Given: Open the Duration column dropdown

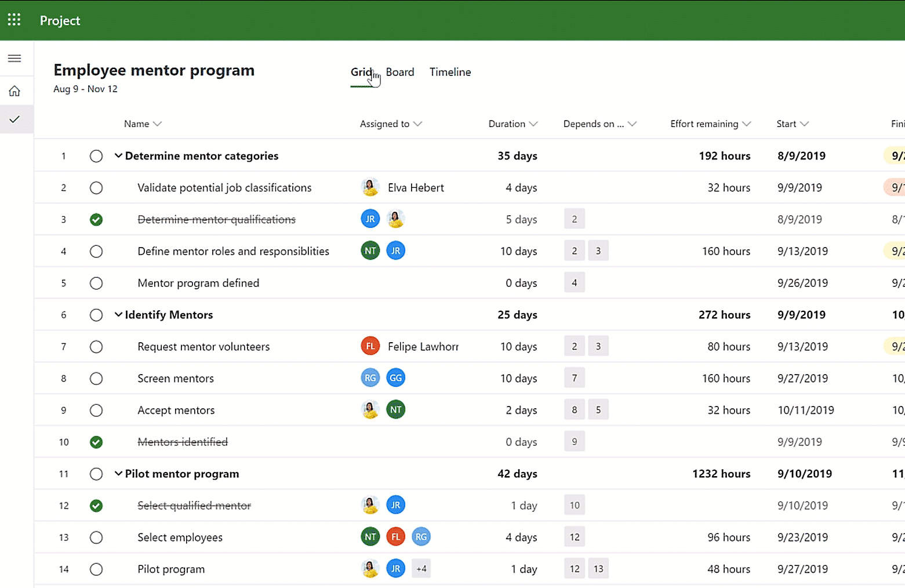Looking at the screenshot, I should coord(534,124).
